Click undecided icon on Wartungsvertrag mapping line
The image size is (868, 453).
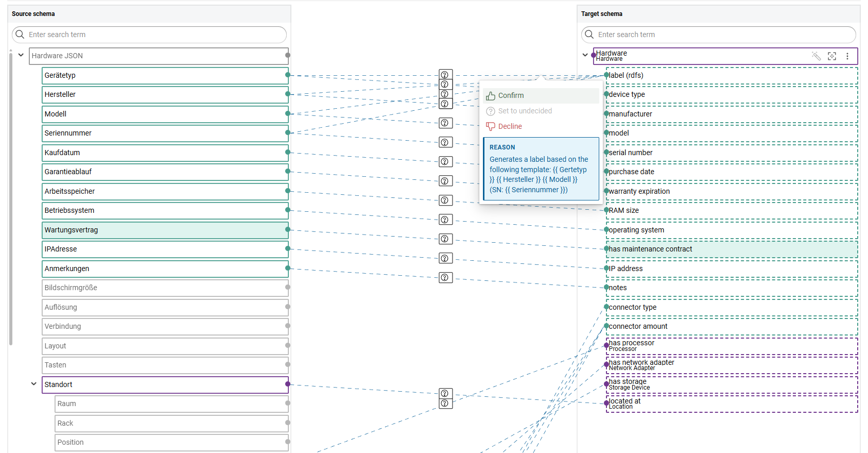click(445, 239)
